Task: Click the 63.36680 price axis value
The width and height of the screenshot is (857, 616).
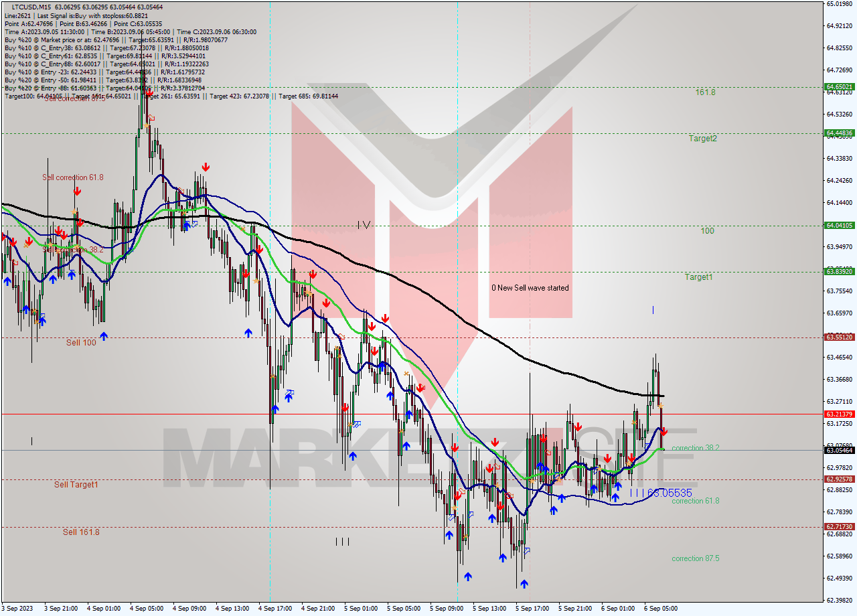Action: [839, 379]
